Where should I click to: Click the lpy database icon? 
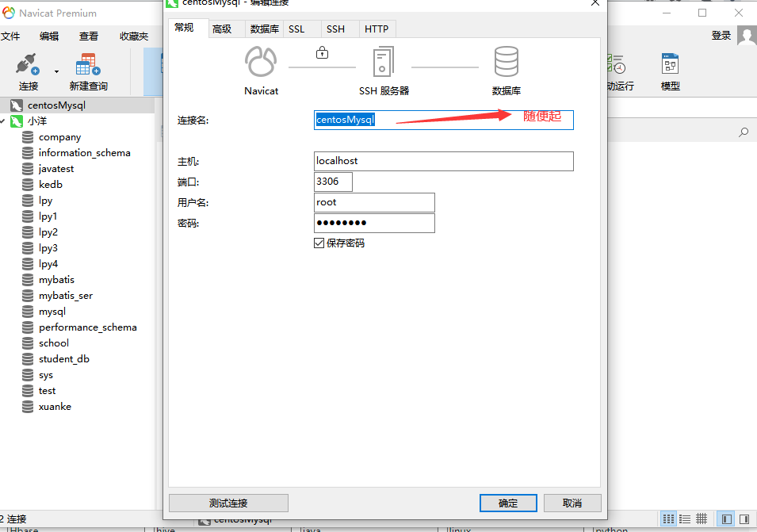(x=28, y=201)
